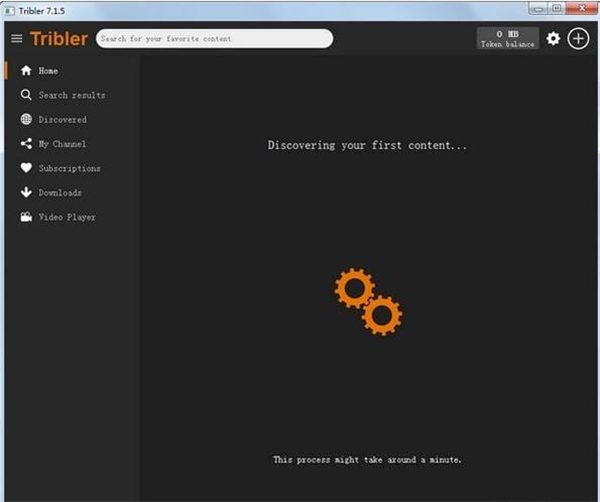Open the Video Player page

67,217
